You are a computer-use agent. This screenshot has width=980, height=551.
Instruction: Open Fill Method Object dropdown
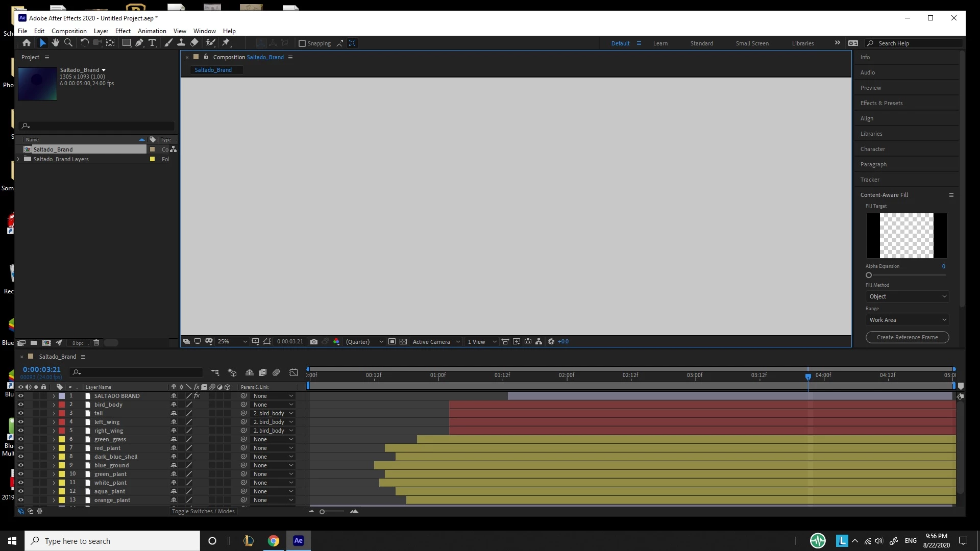click(x=907, y=296)
